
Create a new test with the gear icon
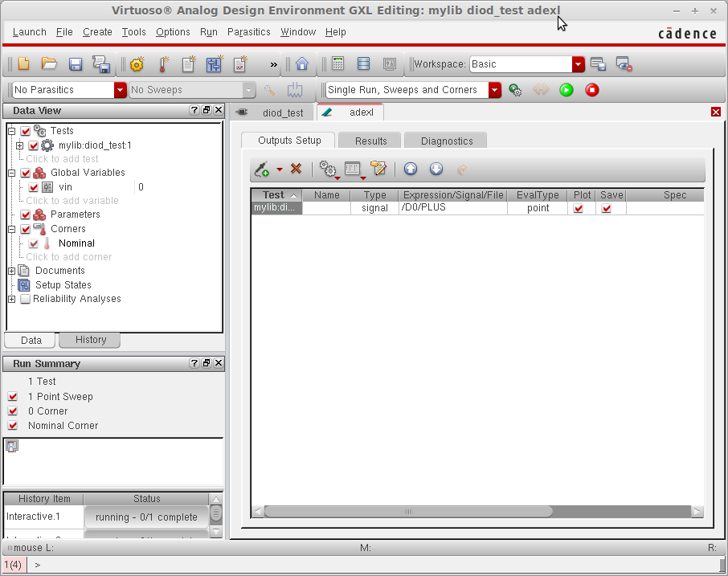137,64
